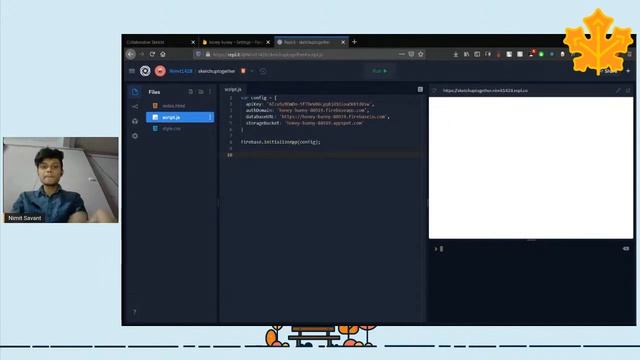Run the project with the Run button

click(380, 71)
